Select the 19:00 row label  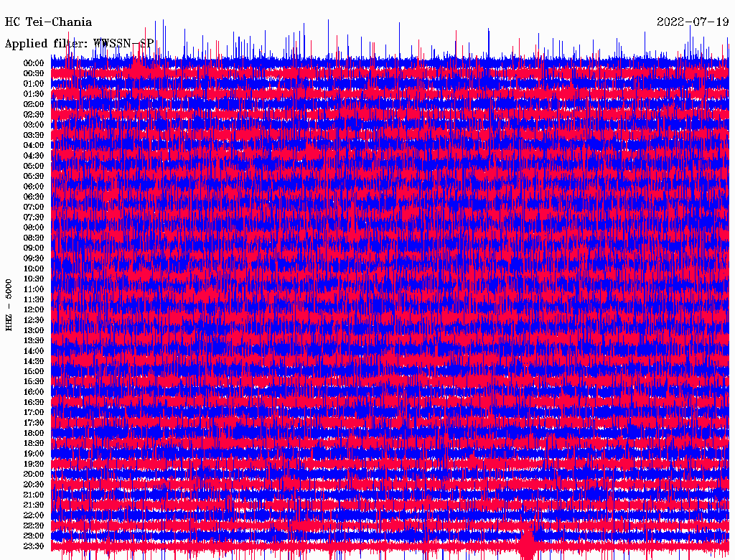click(x=34, y=453)
